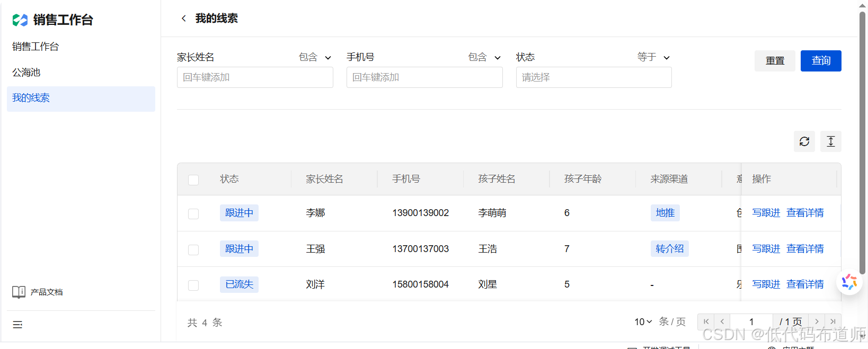This screenshot has height=349, width=868.
Task: Open 家长姓名 operator dropdown 包含
Action: (315, 57)
